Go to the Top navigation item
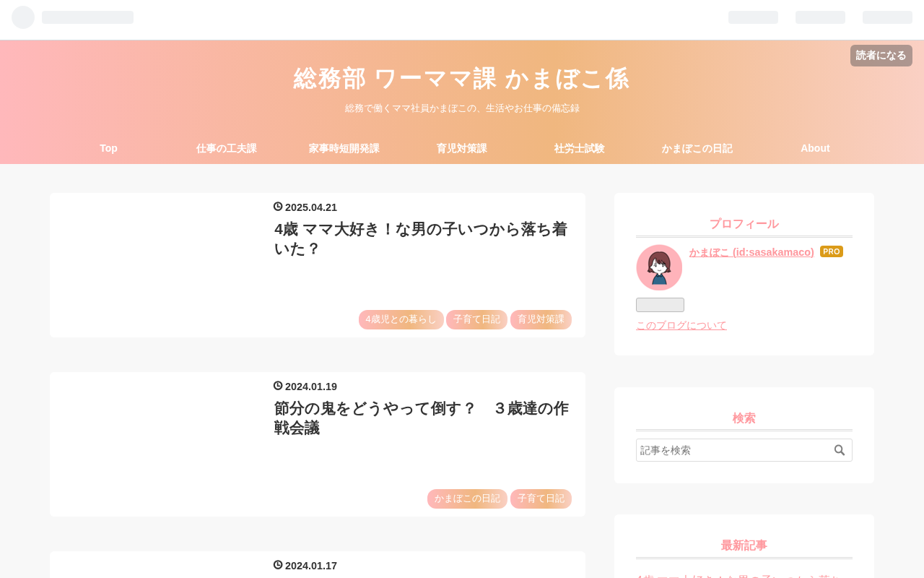Image resolution: width=924 pixels, height=578 pixels. (109, 148)
